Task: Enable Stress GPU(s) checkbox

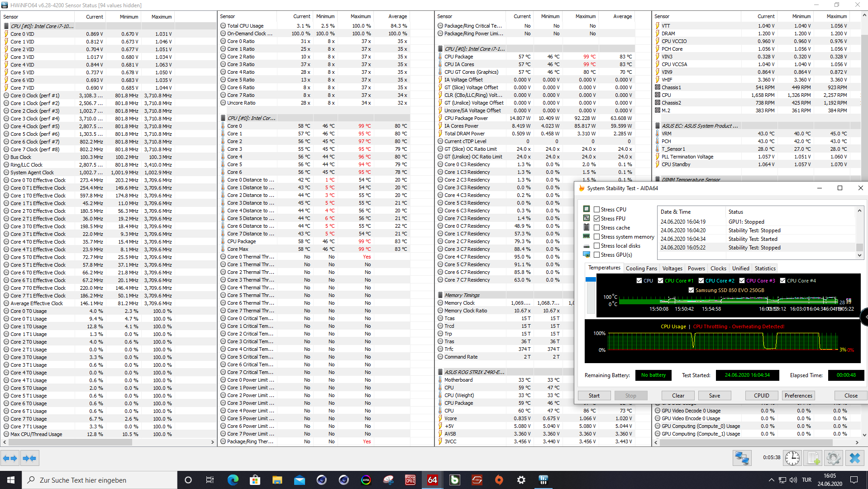Action: click(x=597, y=254)
